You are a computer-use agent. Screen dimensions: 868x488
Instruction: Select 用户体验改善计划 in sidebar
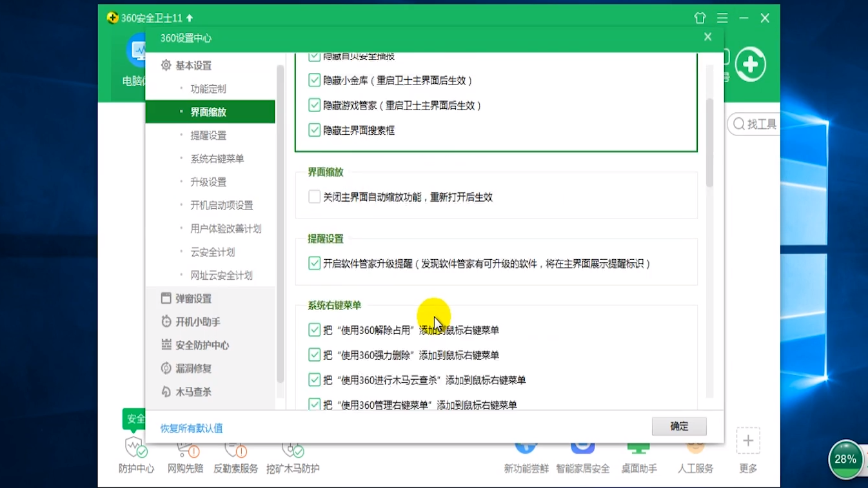point(226,228)
